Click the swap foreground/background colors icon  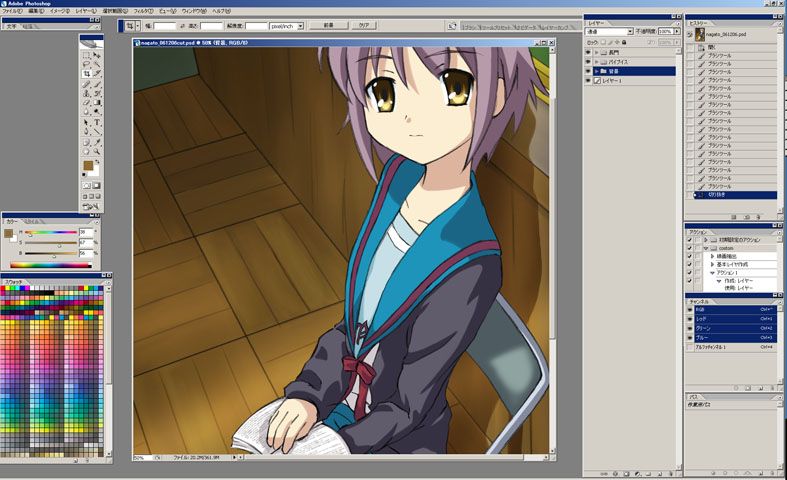(97, 162)
